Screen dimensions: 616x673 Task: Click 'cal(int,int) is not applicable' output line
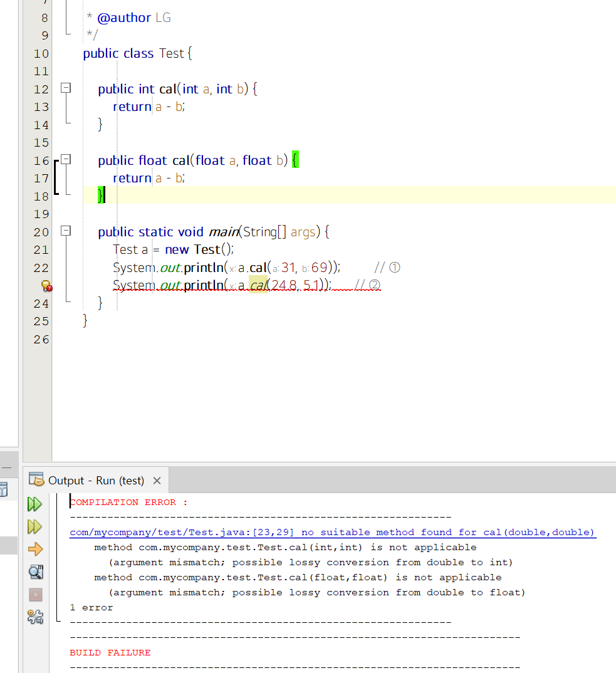285,547
